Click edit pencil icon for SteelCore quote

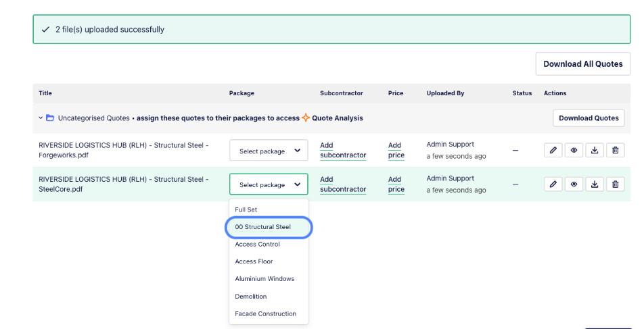[553, 184]
